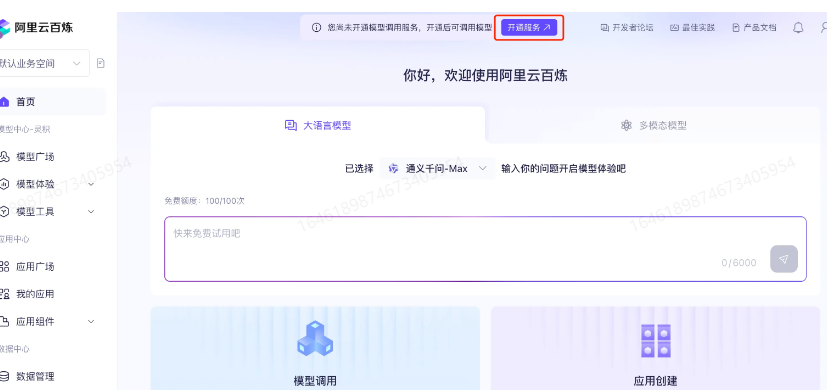The width and height of the screenshot is (827, 390).
Task: Click the 0/6000 character counter
Action: pos(739,263)
